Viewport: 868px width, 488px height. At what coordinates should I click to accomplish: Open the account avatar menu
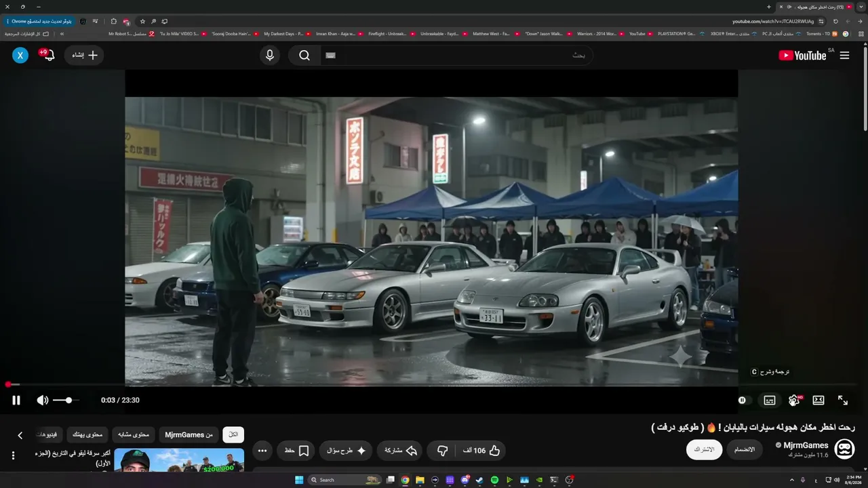pyautogui.click(x=20, y=56)
